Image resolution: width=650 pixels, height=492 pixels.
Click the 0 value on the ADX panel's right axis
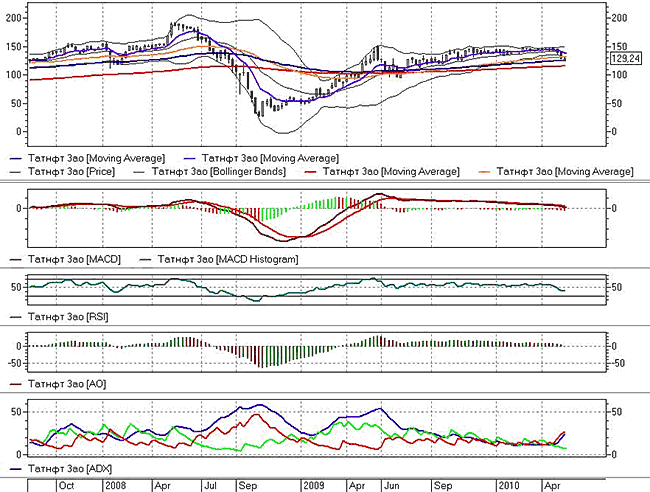(614, 455)
